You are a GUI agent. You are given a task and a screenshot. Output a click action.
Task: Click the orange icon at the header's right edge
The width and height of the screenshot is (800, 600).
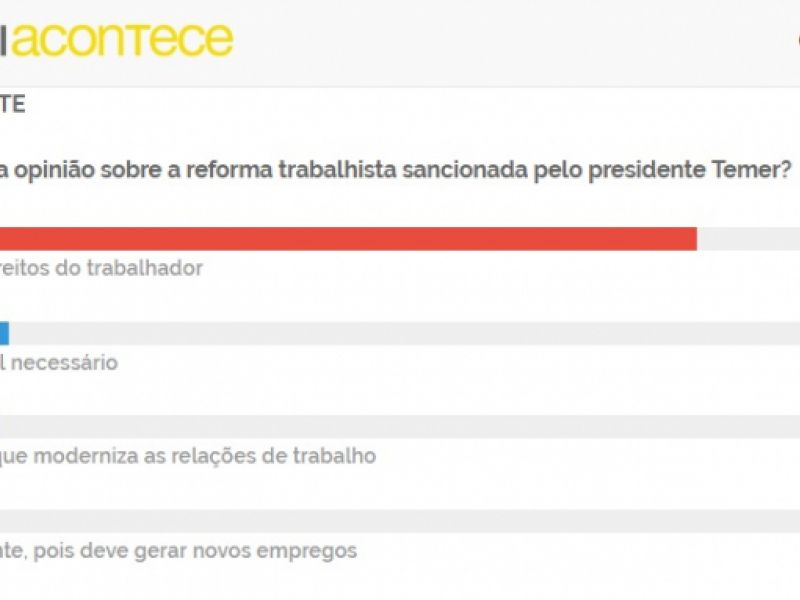click(x=796, y=40)
